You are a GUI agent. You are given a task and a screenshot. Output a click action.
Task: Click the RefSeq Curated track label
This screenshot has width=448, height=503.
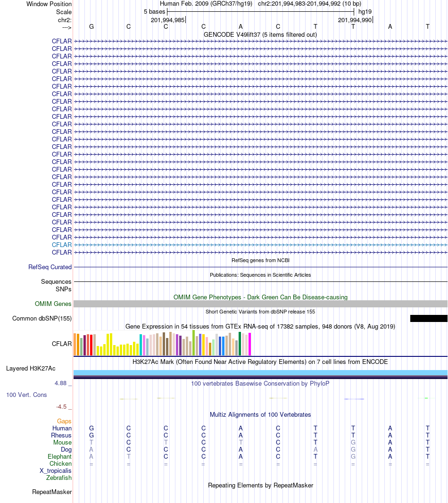tap(50, 267)
